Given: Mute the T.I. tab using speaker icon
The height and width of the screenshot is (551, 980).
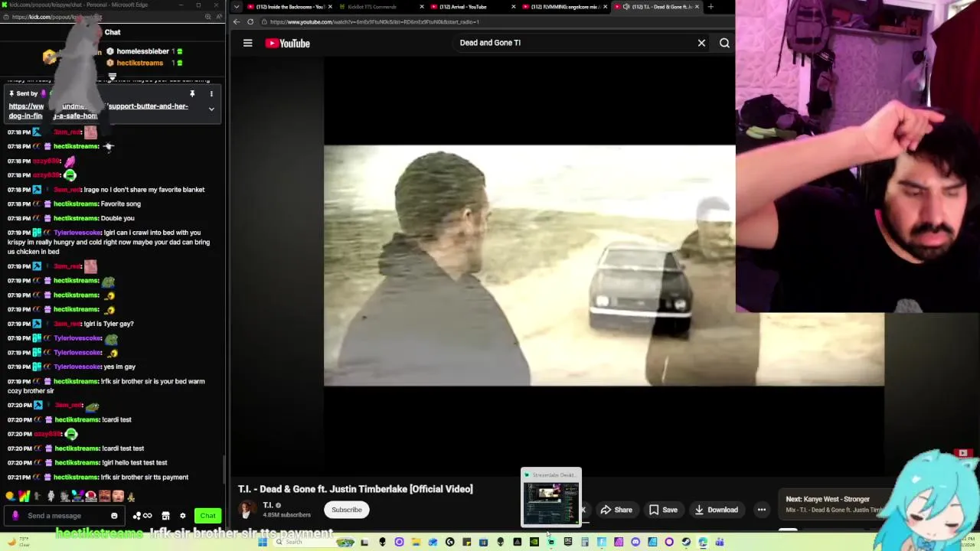Looking at the screenshot, I should 626,7.
